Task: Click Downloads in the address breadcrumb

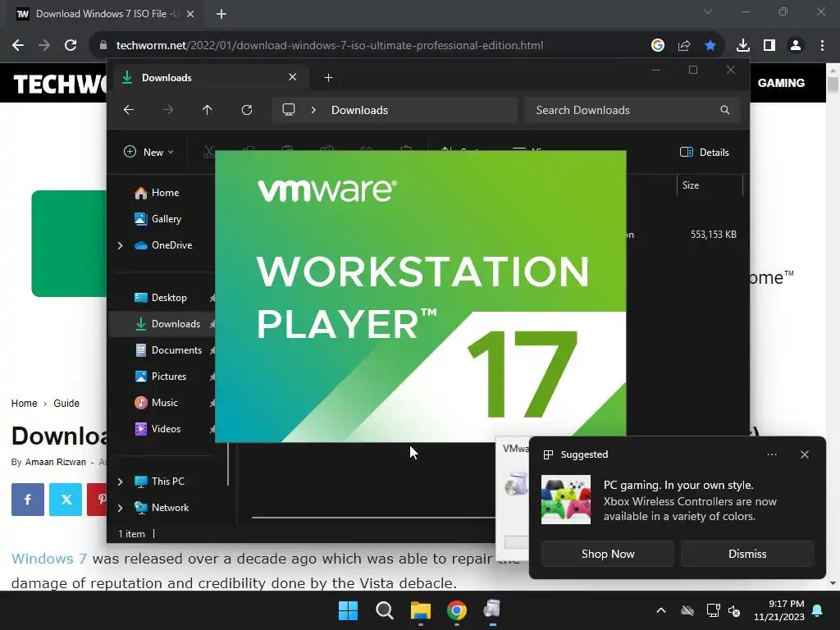Action: pyautogui.click(x=359, y=111)
